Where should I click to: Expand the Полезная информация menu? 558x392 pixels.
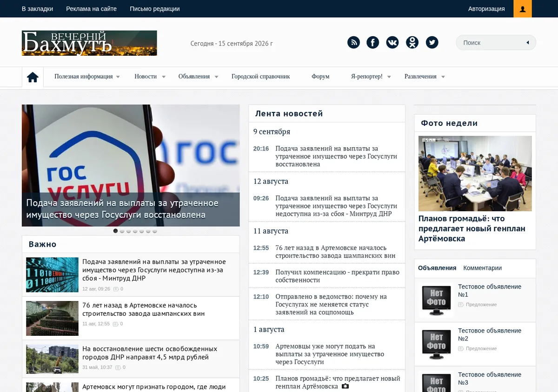coord(87,77)
